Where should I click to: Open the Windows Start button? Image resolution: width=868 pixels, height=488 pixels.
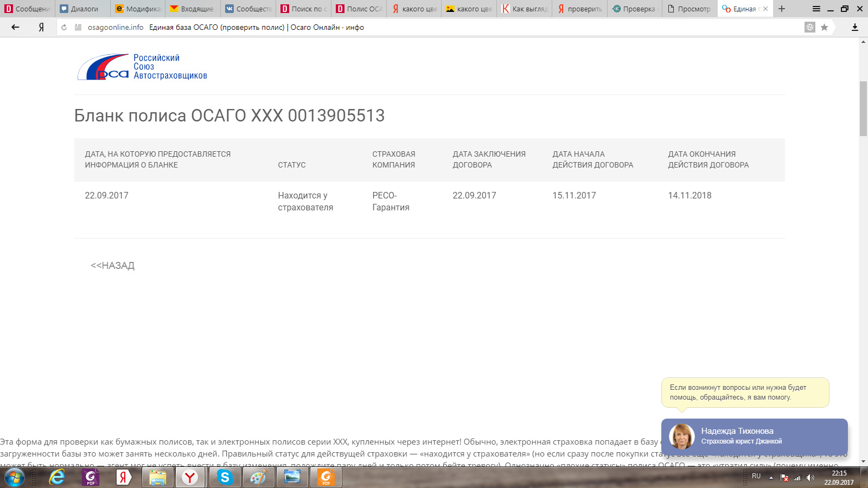click(x=15, y=478)
